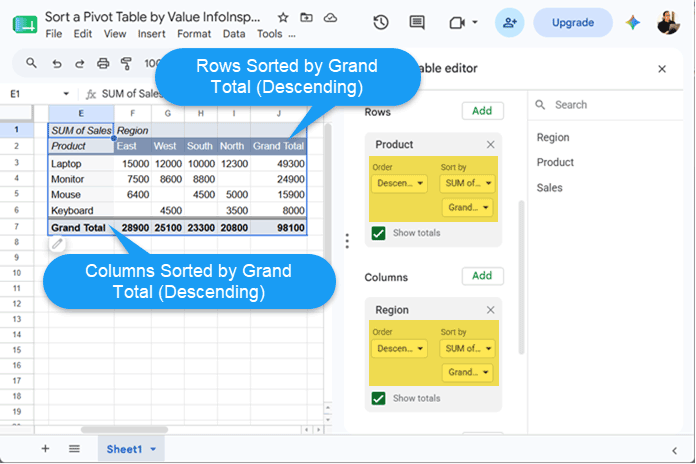Screen dimensions: 696x464
Task: Close the pivot table editor
Action: tap(662, 69)
